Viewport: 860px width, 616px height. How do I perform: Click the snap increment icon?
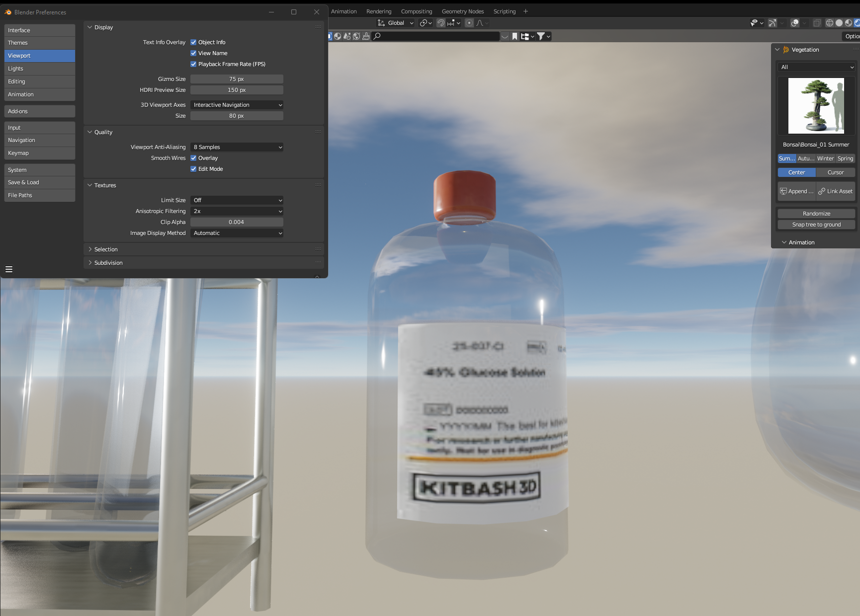(x=451, y=23)
